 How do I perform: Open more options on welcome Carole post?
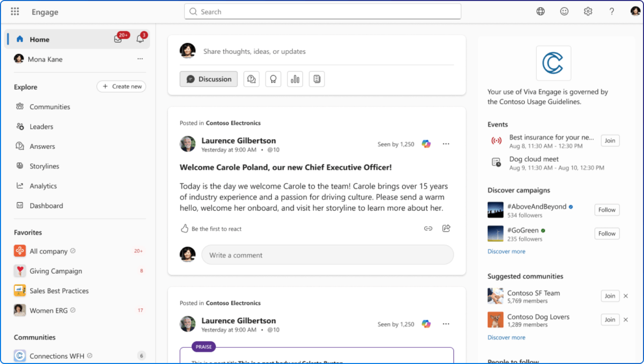(446, 144)
